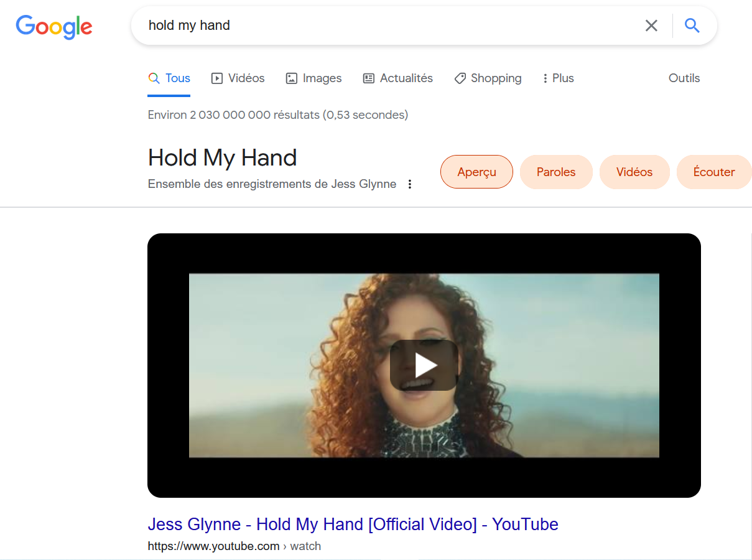The width and height of the screenshot is (752, 560).
Task: Select the Tous tab
Action: [x=169, y=78]
